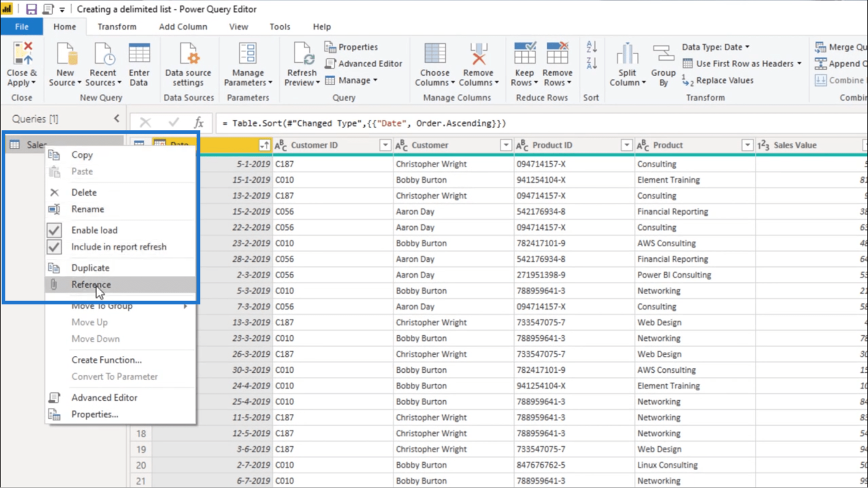Click the fx insert step icon

[199, 122]
